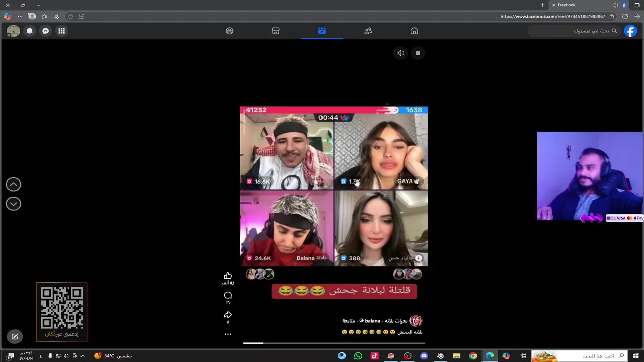Click the Windows taskbar search box
This screenshot has height=362, width=644.
(x=579, y=356)
